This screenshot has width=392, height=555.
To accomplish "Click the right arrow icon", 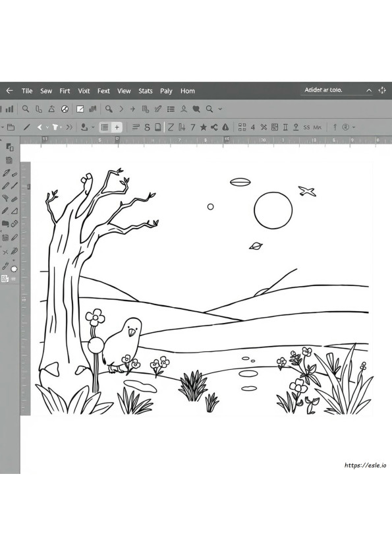I will 132,109.
